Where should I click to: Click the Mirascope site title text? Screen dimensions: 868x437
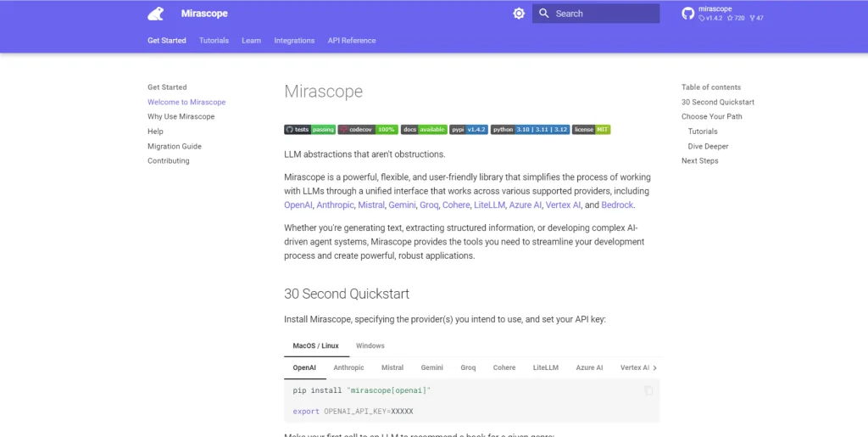pos(204,14)
